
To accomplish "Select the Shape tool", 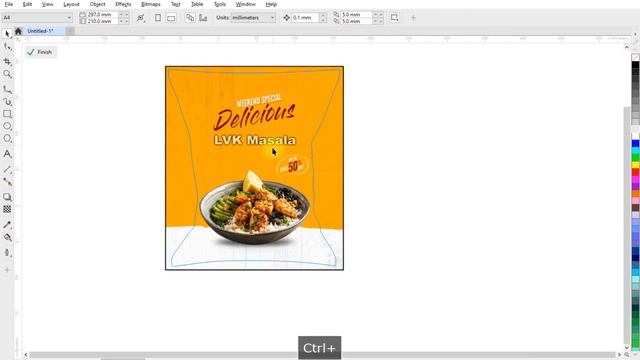I will [7, 47].
